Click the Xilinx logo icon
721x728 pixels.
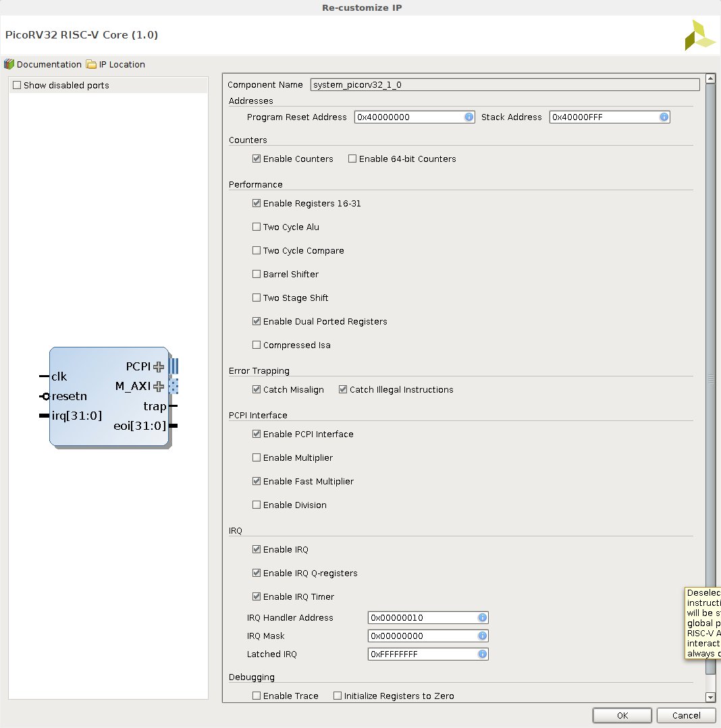pyautogui.click(x=700, y=35)
